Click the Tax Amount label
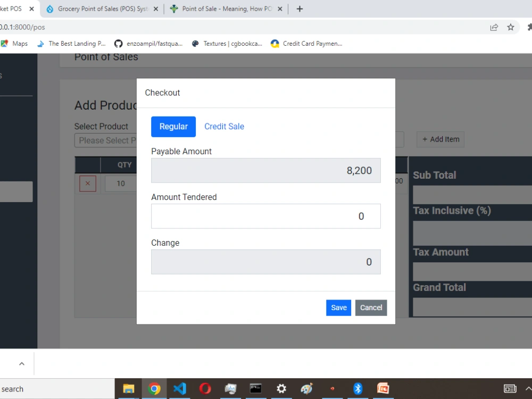This screenshot has height=399, width=532. (x=440, y=252)
